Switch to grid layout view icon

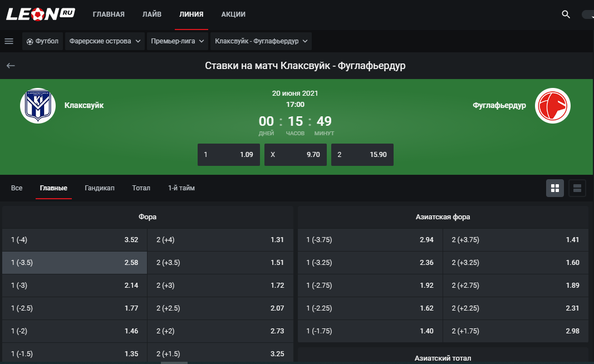(x=555, y=188)
